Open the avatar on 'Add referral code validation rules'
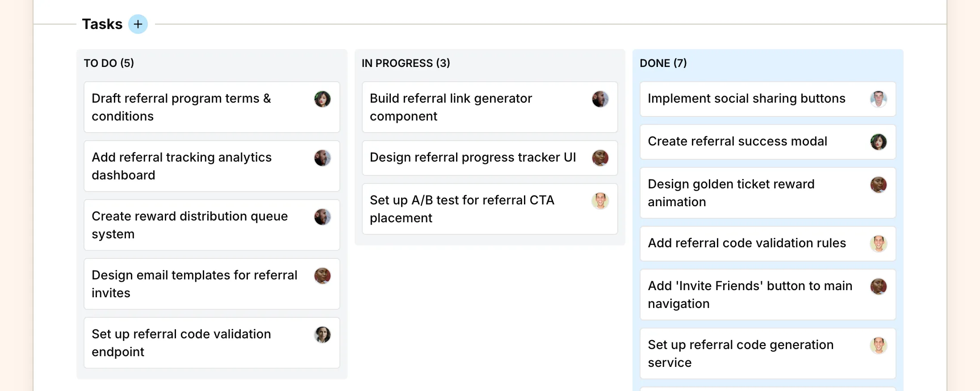 pyautogui.click(x=879, y=244)
